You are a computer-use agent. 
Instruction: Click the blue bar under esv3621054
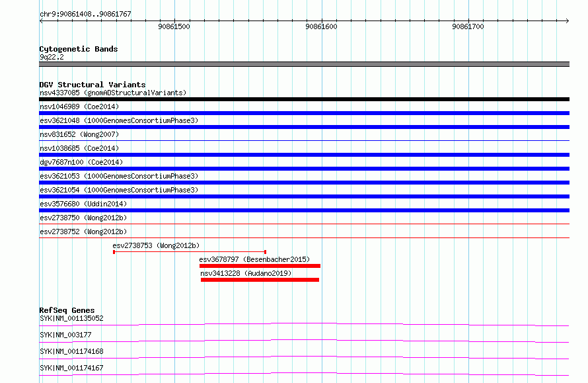(304, 196)
